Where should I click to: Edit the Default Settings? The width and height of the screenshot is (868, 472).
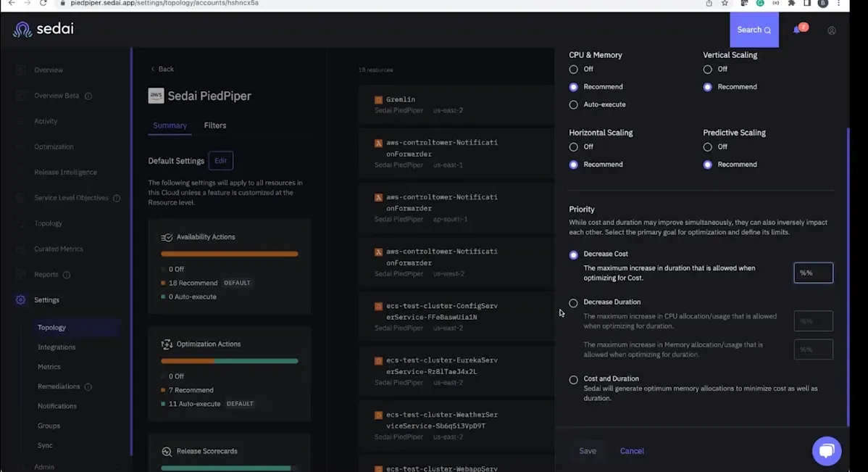pyautogui.click(x=220, y=161)
